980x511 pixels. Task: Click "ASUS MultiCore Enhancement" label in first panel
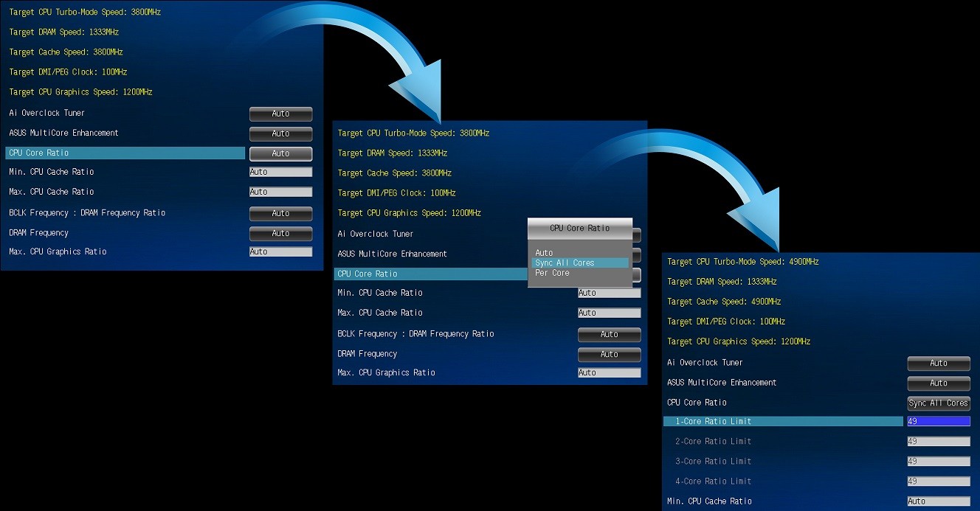63,133
